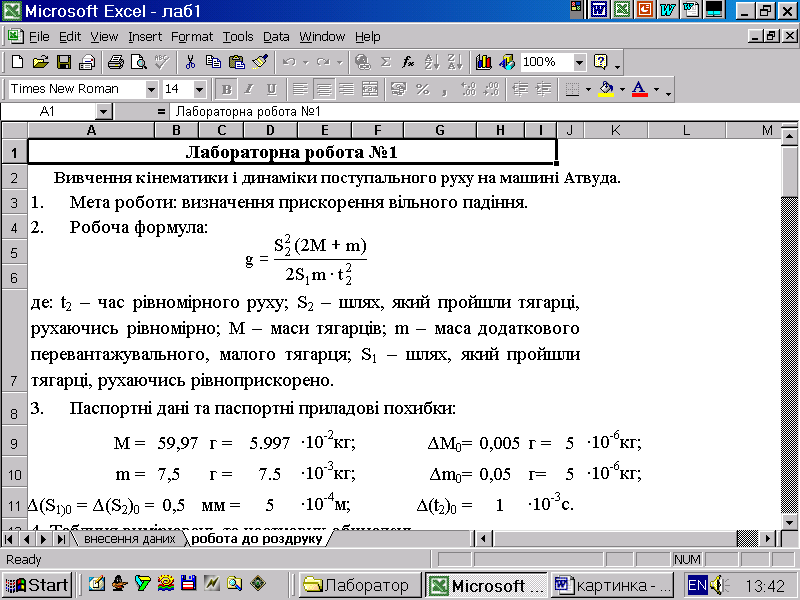Click the horizontal scrollbar right arrow
Image resolution: width=800 pixels, height=600 pixels.
pos(767,538)
